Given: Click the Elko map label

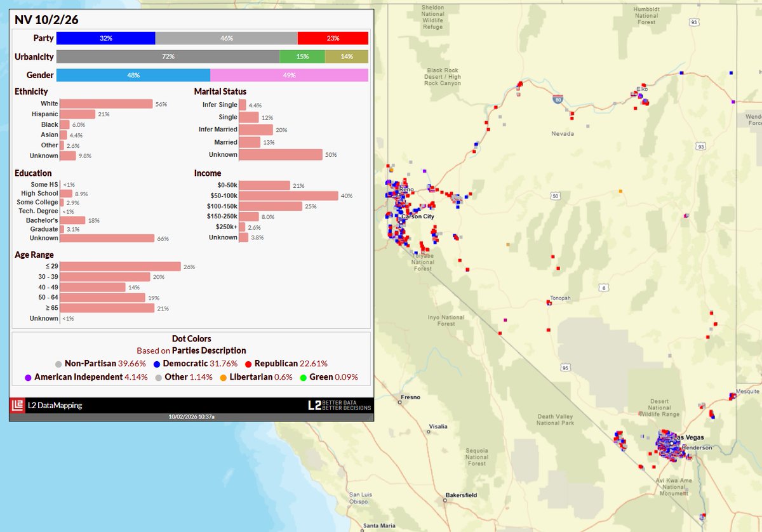Looking at the screenshot, I should pos(642,90).
